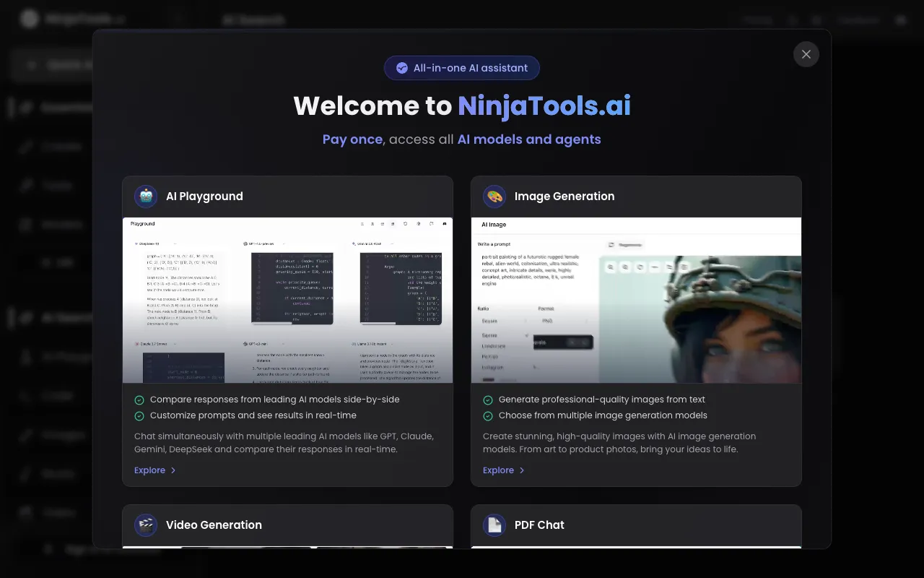Viewport: 924px width, 578px height.
Task: Click the chevron next to Image Generation Explore
Action: (521, 470)
